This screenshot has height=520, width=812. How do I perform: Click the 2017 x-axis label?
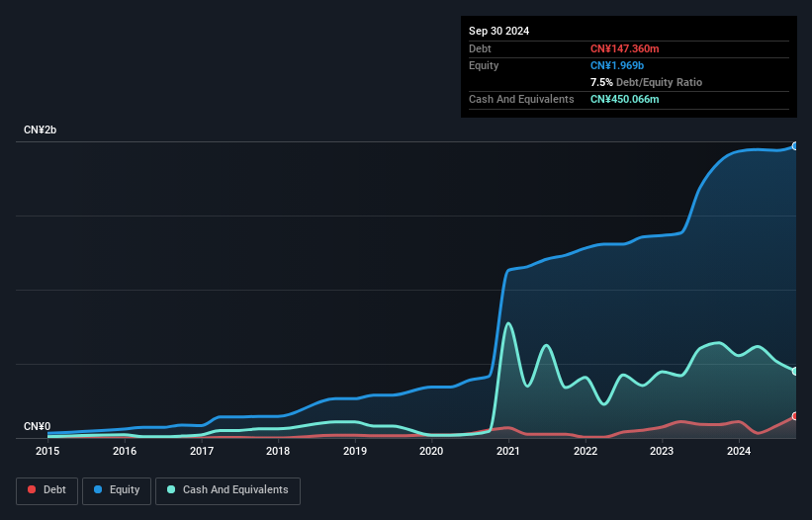point(202,451)
